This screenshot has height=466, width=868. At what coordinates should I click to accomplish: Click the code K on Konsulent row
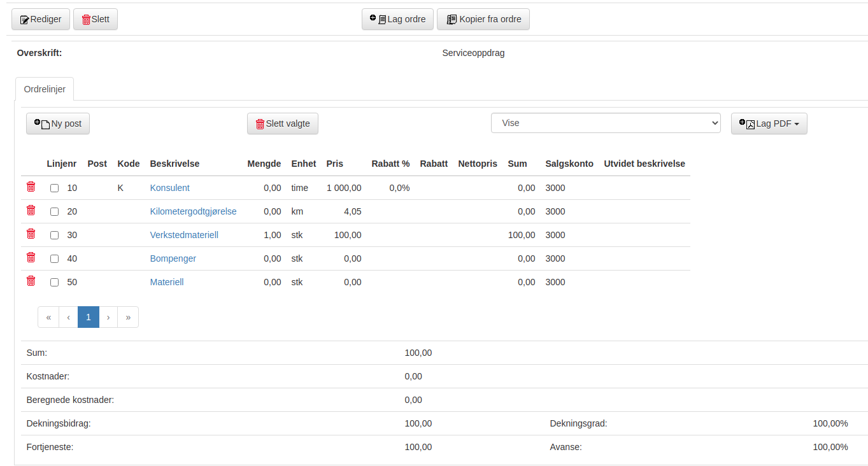121,188
